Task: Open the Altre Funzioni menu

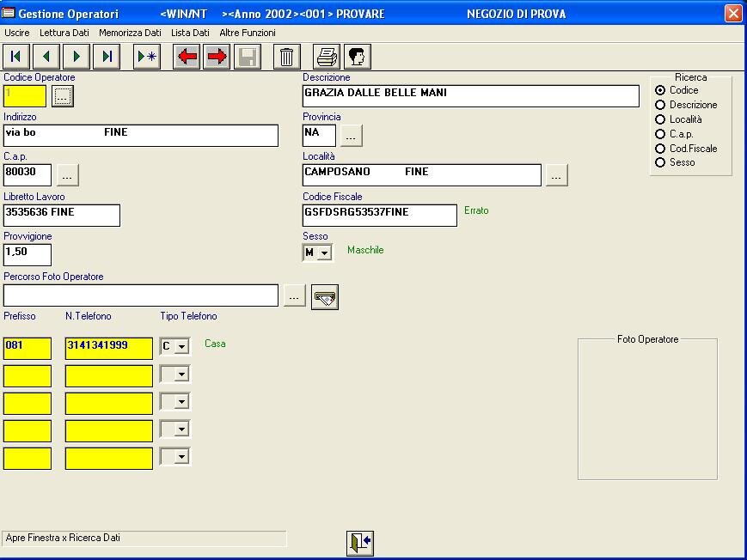Action: click(x=248, y=33)
